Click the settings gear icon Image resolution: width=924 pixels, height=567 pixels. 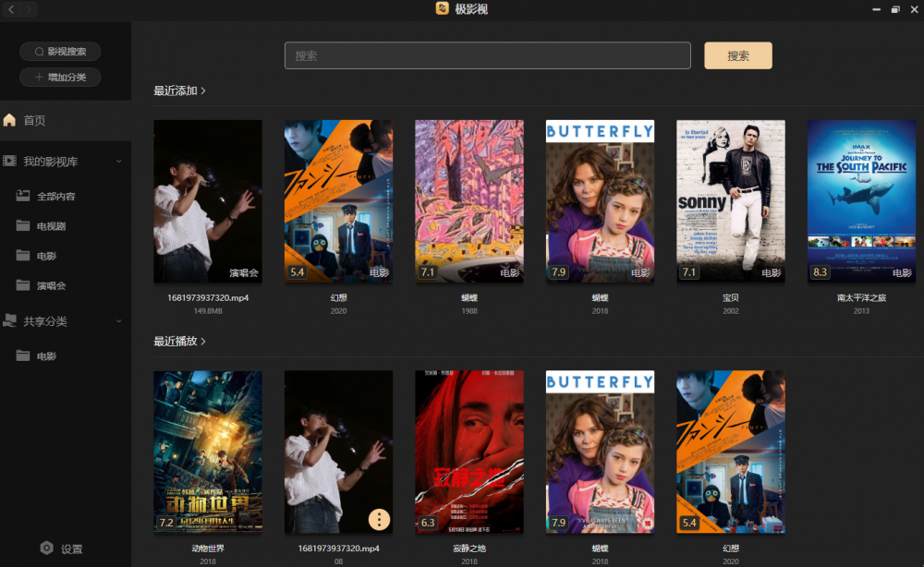(46, 549)
